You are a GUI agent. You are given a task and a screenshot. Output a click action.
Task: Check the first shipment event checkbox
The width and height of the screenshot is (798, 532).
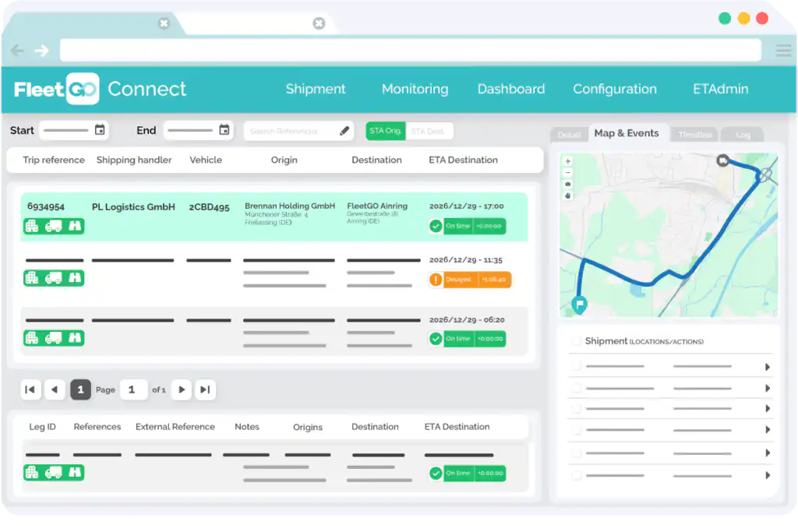(576, 366)
